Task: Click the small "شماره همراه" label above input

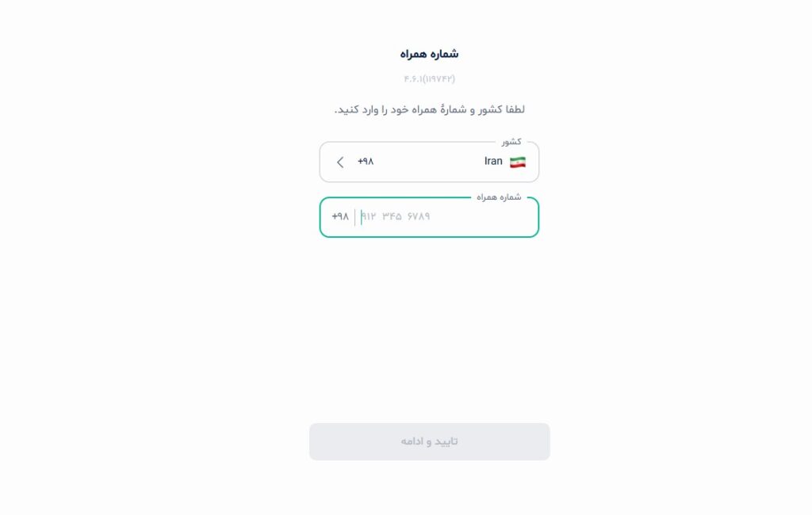Action: [x=499, y=197]
